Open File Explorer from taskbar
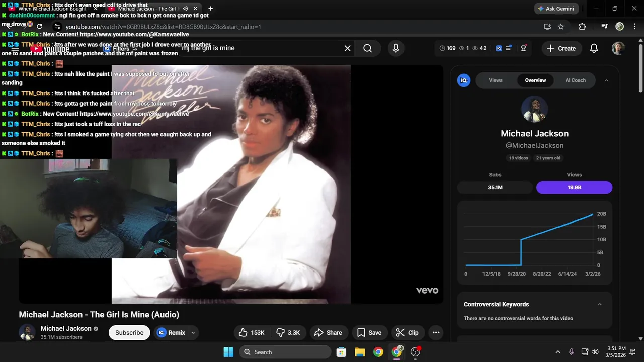The image size is (644, 362). [359, 352]
